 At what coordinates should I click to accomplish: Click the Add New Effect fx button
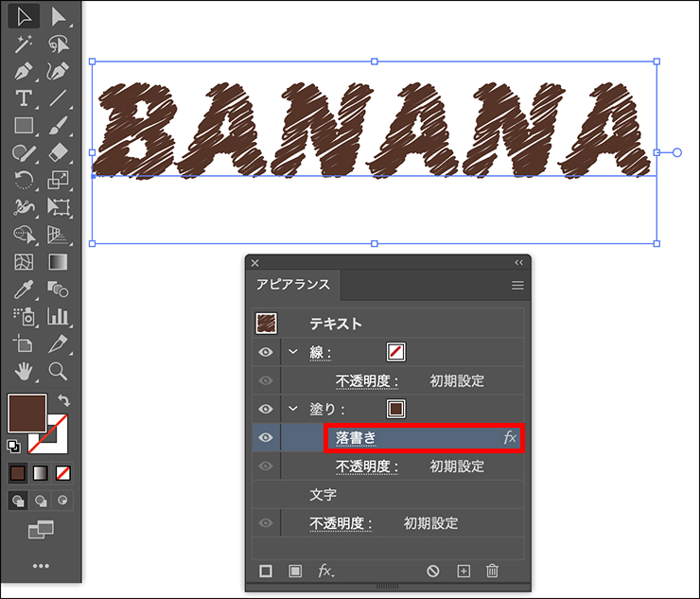click(x=326, y=571)
